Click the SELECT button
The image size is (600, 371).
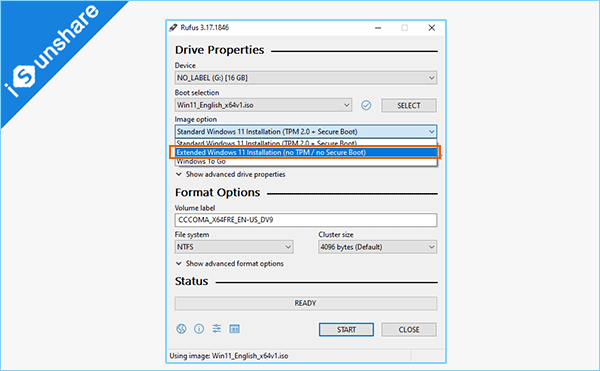[409, 106]
